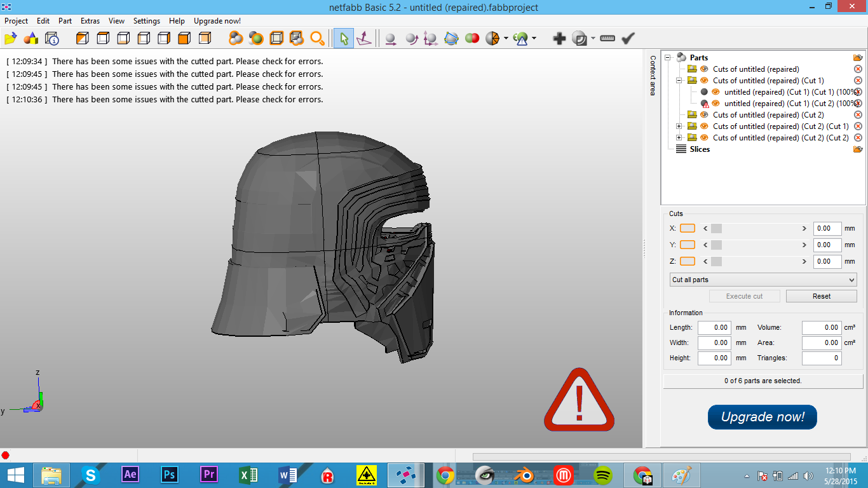Click the checkmark icon at the toolbar end

pyautogui.click(x=628, y=39)
